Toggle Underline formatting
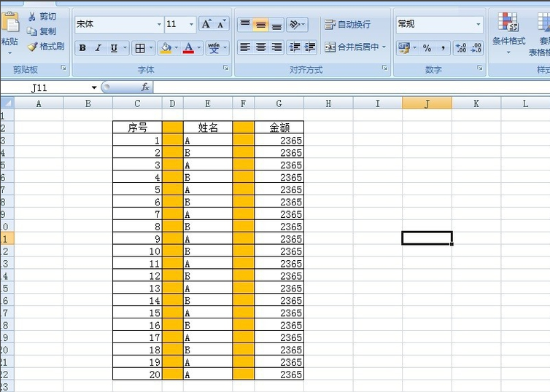The image size is (550, 392). 114,48
